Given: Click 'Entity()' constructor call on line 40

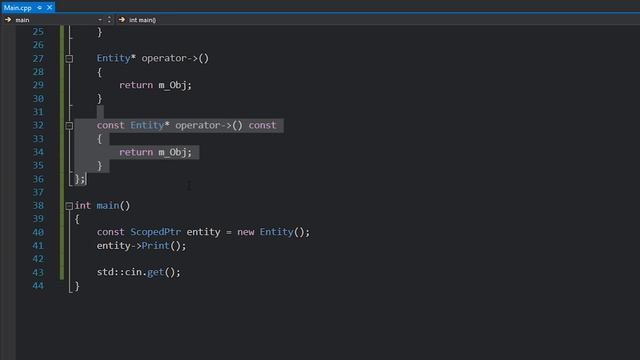Looking at the screenshot, I should [x=282, y=232].
